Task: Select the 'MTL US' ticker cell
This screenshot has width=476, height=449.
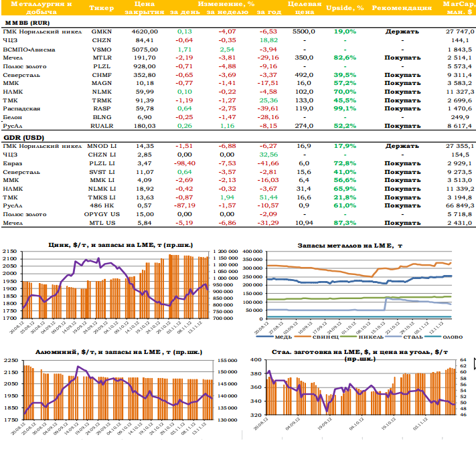Action: (x=102, y=223)
